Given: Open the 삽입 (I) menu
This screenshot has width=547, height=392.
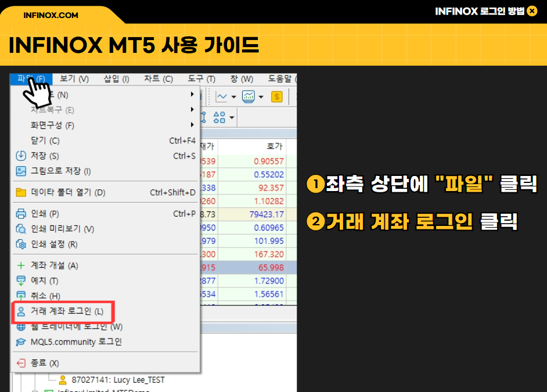Looking at the screenshot, I should coord(117,79).
